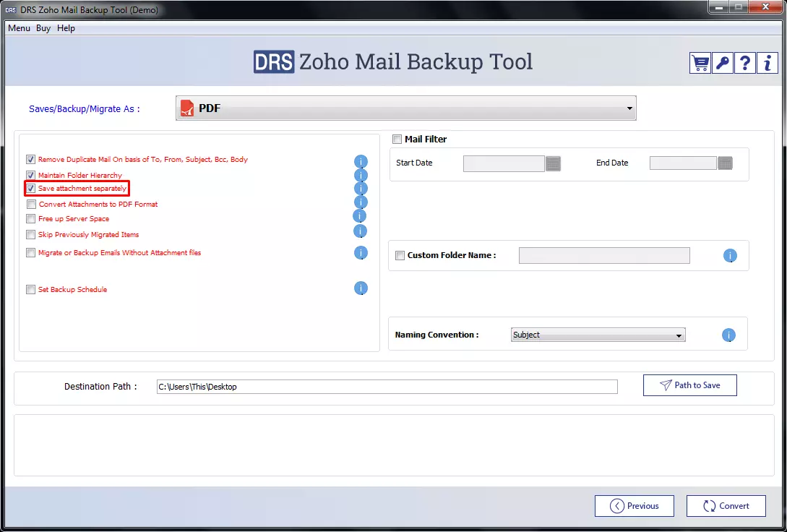This screenshot has height=532, width=787.
Task: Expand the Naming Convention Subject dropdown
Action: (598, 335)
